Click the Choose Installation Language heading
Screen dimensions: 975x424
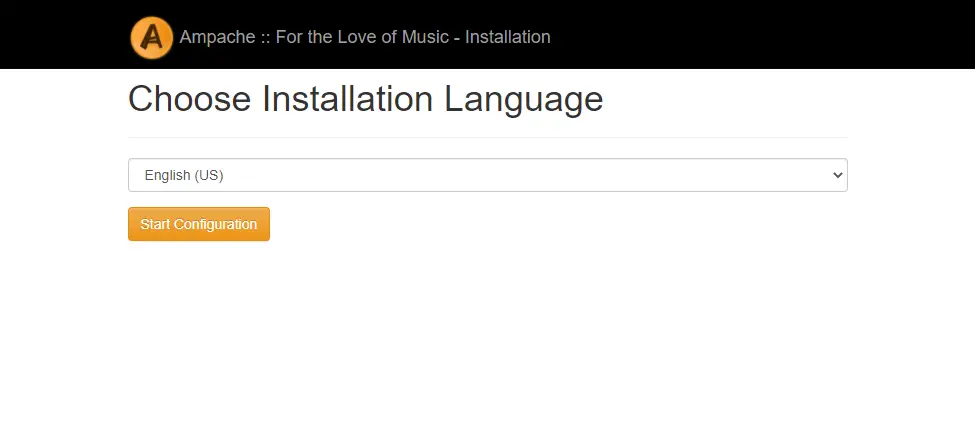pyautogui.click(x=366, y=99)
